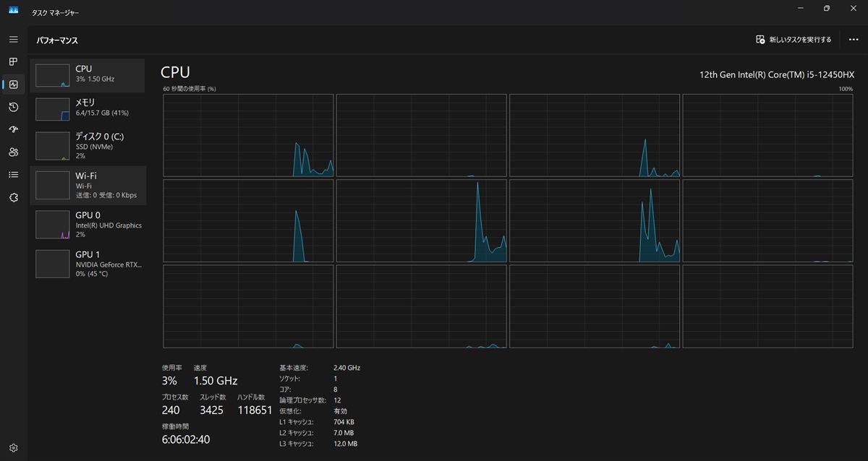Click the 送信: 0 受信: 0 Kbps text

(106, 195)
